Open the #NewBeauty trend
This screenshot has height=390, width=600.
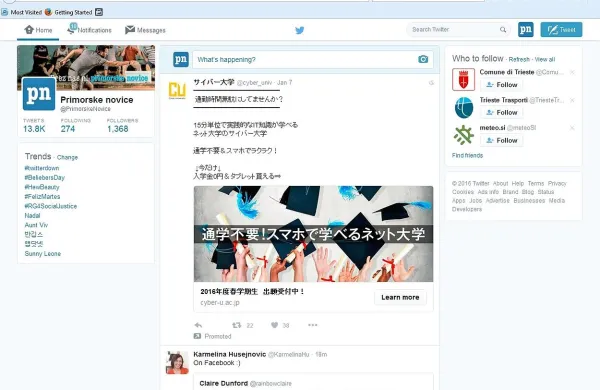(x=42, y=187)
